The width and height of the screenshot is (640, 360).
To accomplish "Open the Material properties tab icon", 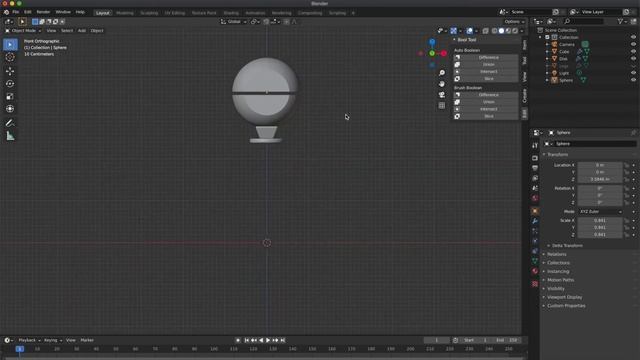I will click(x=535, y=271).
